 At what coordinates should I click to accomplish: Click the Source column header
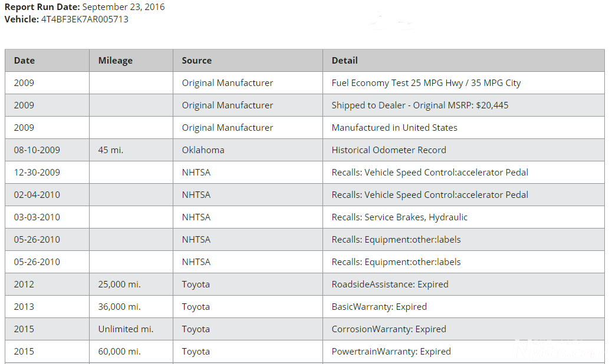tap(196, 61)
